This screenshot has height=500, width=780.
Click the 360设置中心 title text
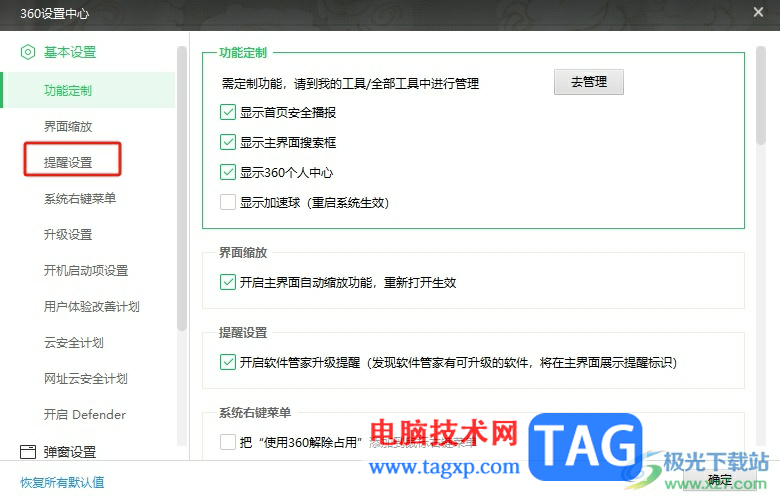(54, 13)
